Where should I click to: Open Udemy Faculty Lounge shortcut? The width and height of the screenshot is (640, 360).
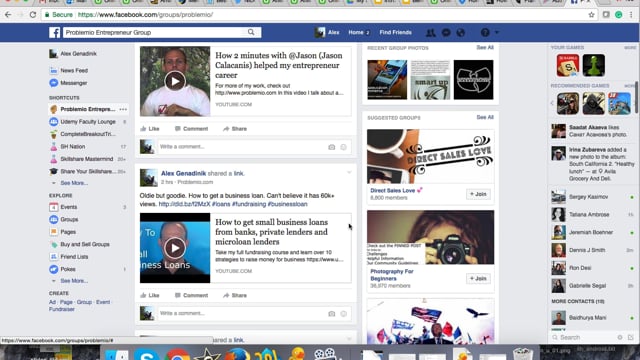(x=88, y=122)
